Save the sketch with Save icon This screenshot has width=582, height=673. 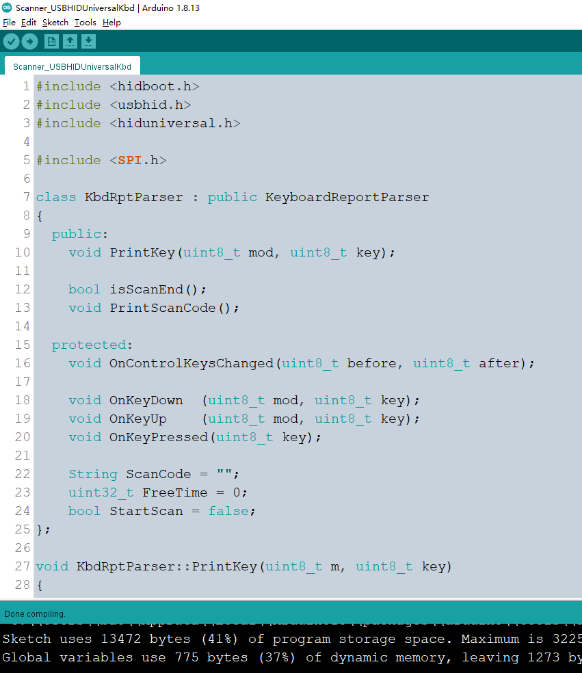[88, 42]
